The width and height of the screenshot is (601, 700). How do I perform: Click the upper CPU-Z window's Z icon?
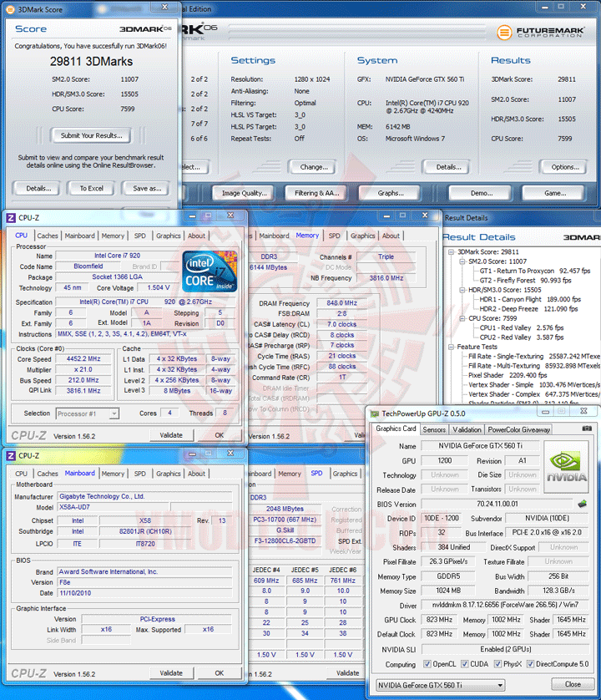tap(11, 218)
